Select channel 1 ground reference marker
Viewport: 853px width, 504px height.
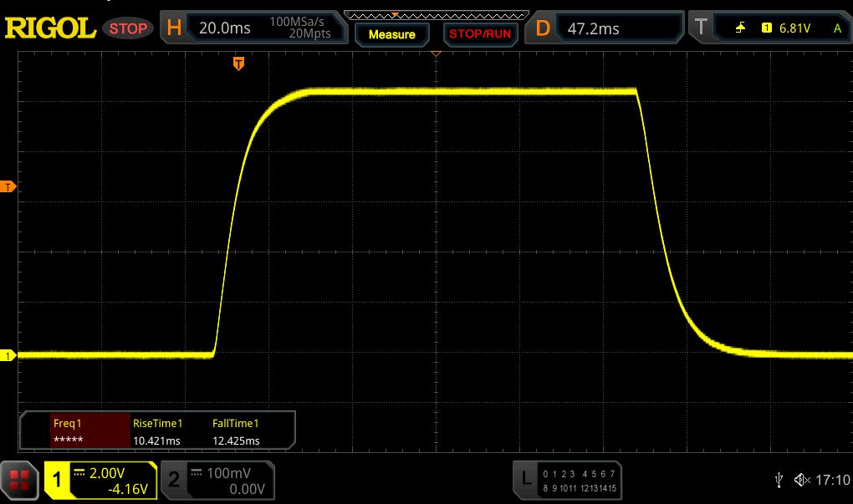[8, 356]
